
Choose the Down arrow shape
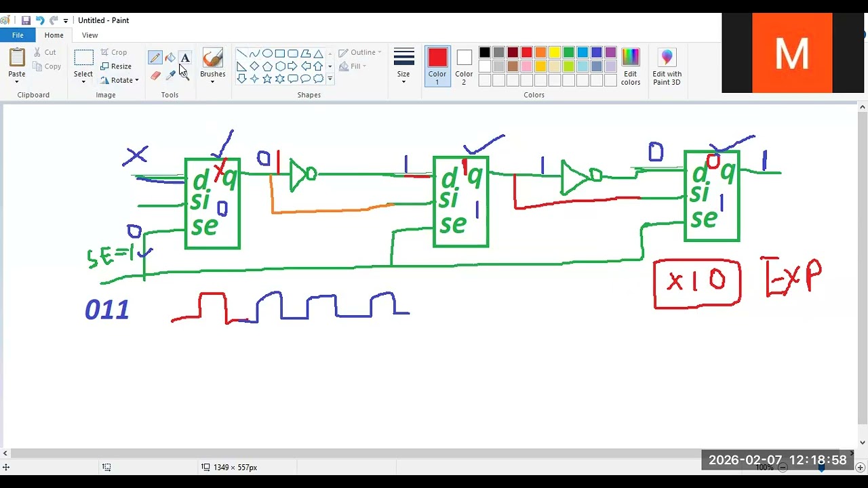coord(241,79)
